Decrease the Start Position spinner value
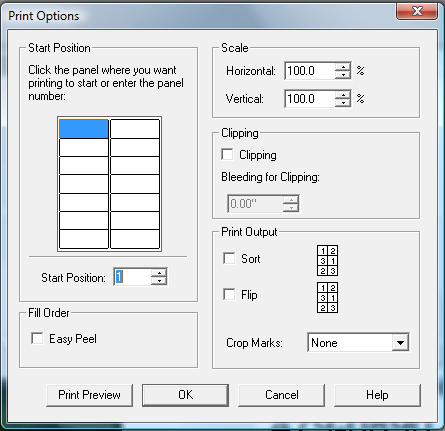The image size is (445, 431). click(159, 281)
